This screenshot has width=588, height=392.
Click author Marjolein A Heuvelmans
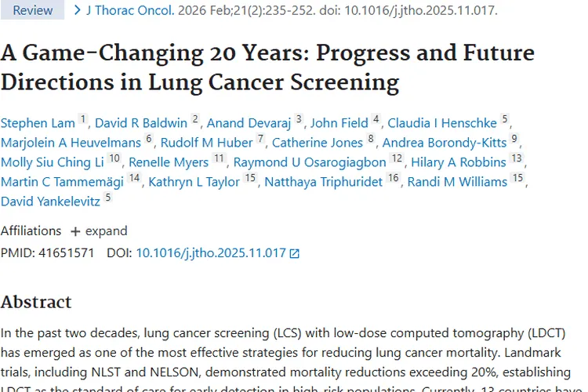click(71, 143)
